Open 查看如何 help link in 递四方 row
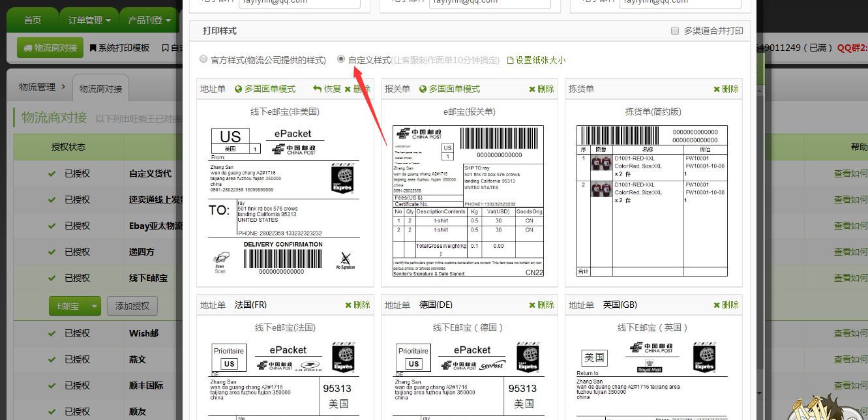The image size is (868, 420). (850, 252)
